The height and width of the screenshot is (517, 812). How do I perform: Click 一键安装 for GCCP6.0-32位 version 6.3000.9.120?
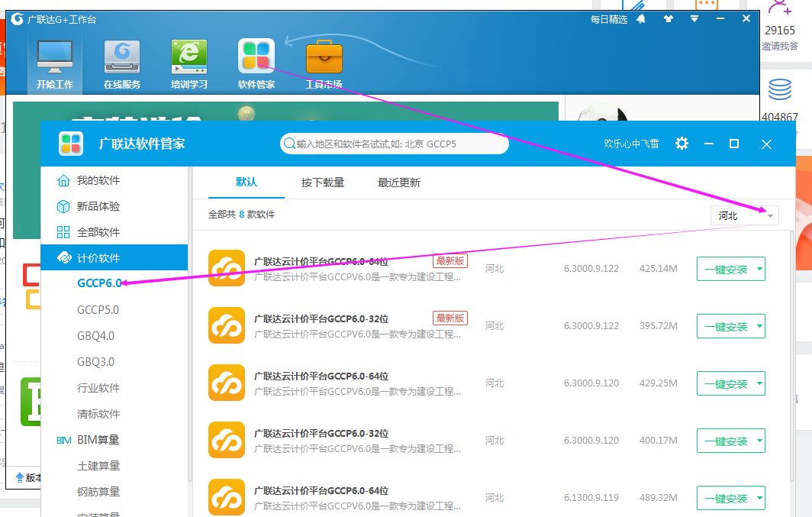tap(726, 441)
